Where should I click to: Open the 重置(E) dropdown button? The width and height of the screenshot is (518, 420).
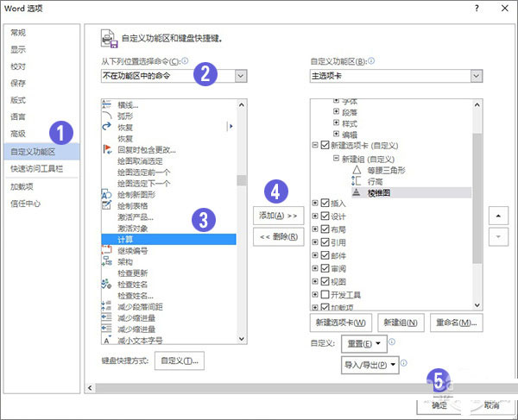tap(363, 344)
